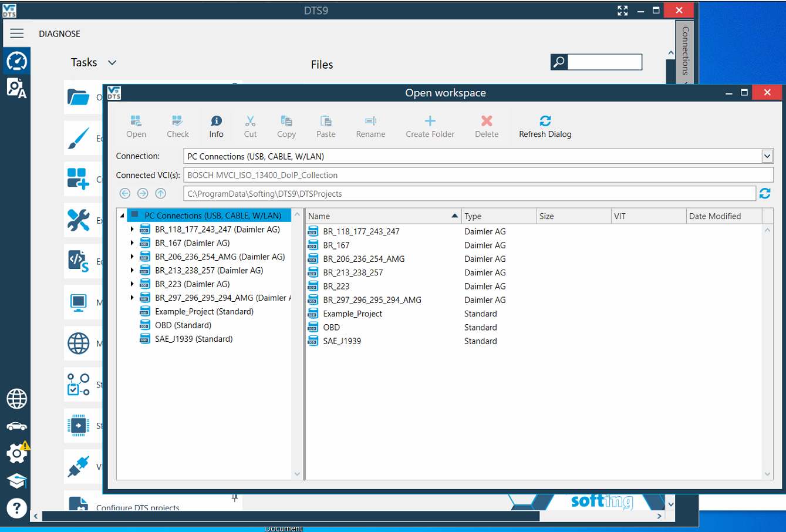786x532 pixels.
Task: Open help via the question mark icon
Action: tap(16, 508)
